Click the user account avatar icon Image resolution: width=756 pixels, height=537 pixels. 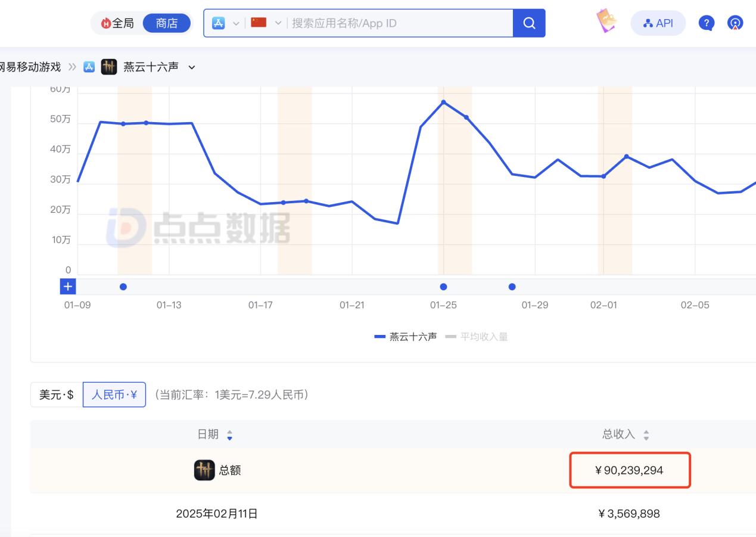point(735,23)
